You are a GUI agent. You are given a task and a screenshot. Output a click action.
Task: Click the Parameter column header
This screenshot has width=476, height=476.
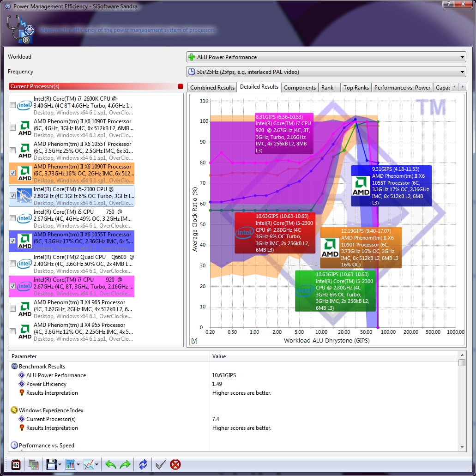[x=109, y=356]
